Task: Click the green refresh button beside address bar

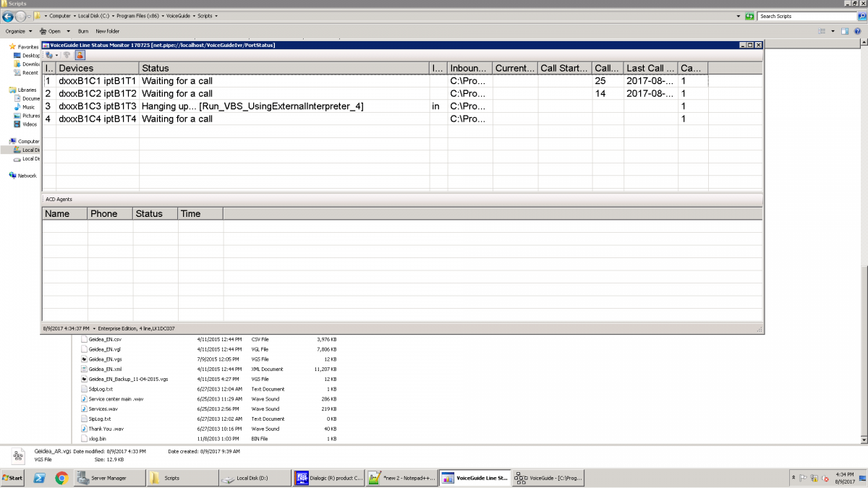Action: coord(749,16)
